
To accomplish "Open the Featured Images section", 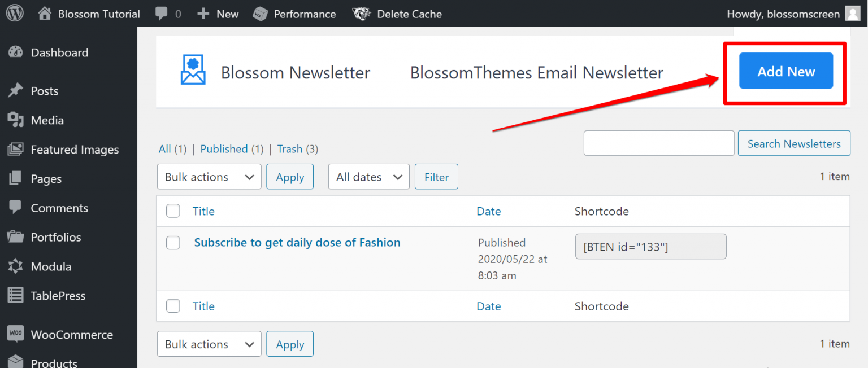I will 73,149.
